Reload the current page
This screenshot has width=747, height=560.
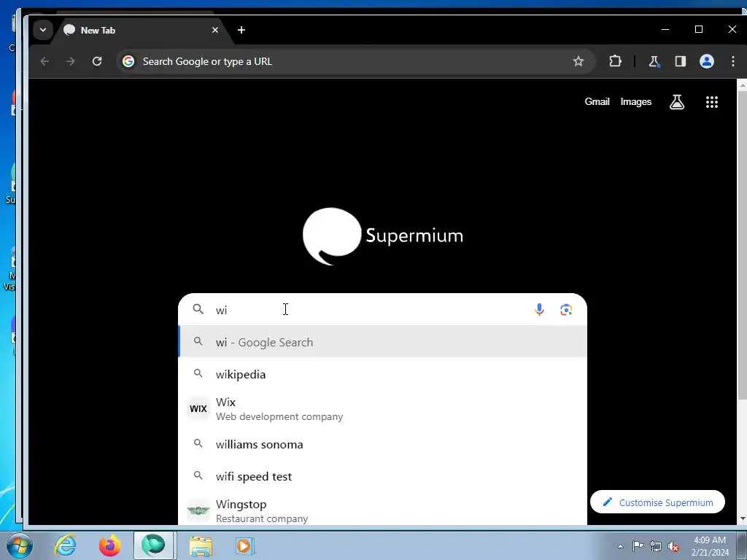97,61
